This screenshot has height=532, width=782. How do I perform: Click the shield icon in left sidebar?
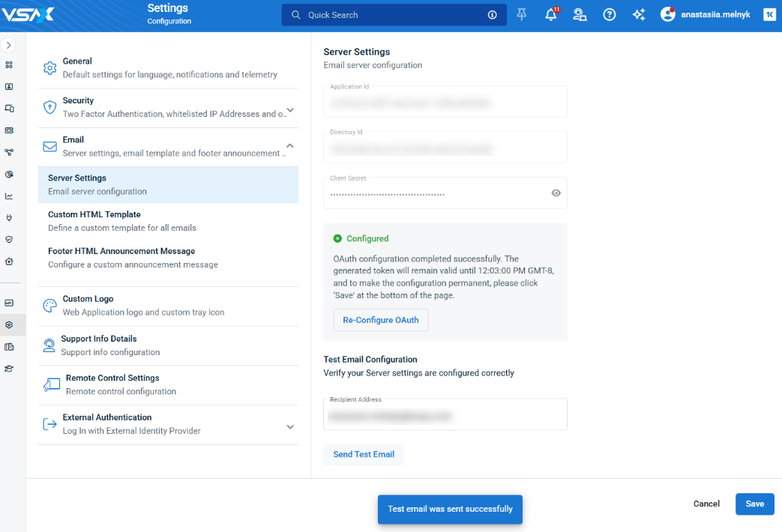[9, 240]
